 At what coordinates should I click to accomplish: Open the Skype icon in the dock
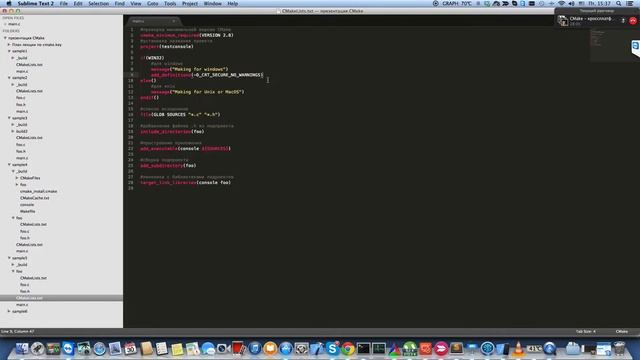click(332, 349)
